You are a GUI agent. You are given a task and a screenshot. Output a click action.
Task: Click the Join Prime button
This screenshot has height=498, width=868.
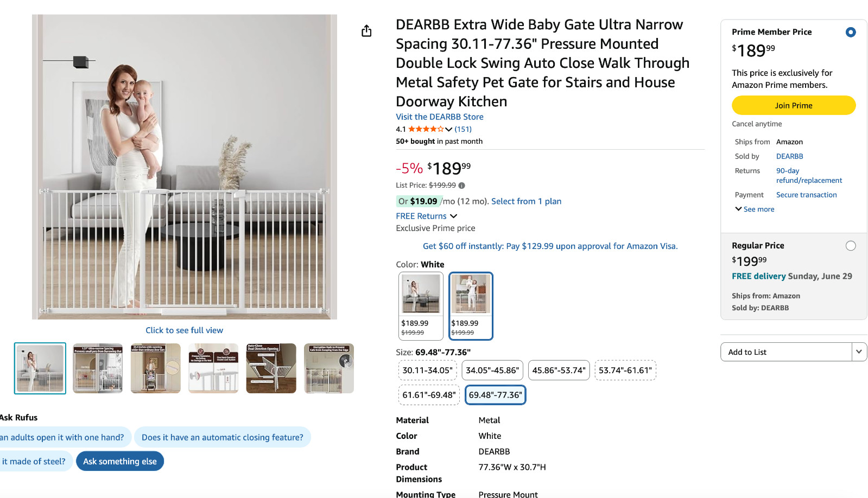pyautogui.click(x=793, y=105)
